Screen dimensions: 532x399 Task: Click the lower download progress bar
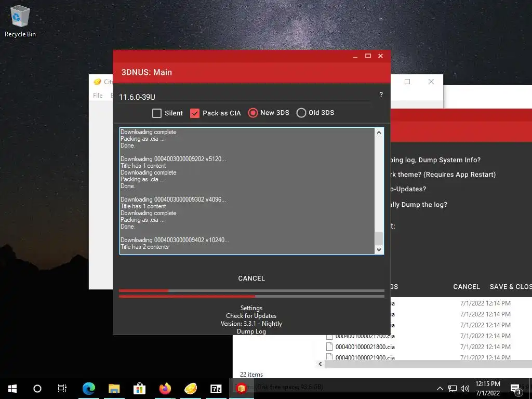pyautogui.click(x=251, y=297)
